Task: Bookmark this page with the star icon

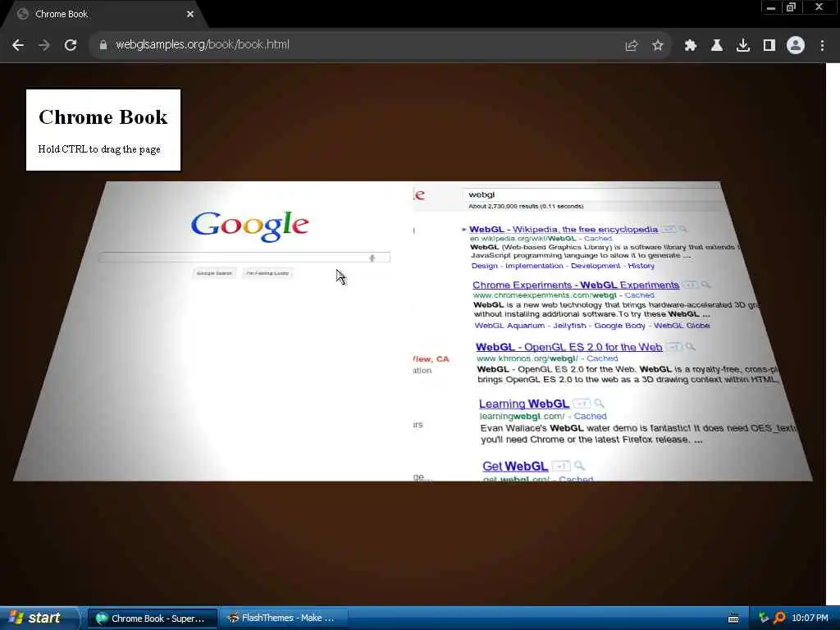Action: 657,46
